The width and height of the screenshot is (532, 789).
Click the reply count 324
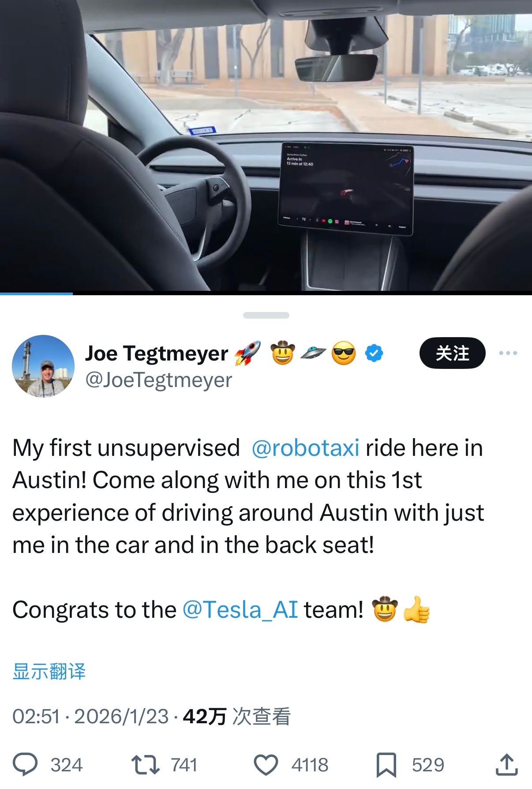pos(66,764)
